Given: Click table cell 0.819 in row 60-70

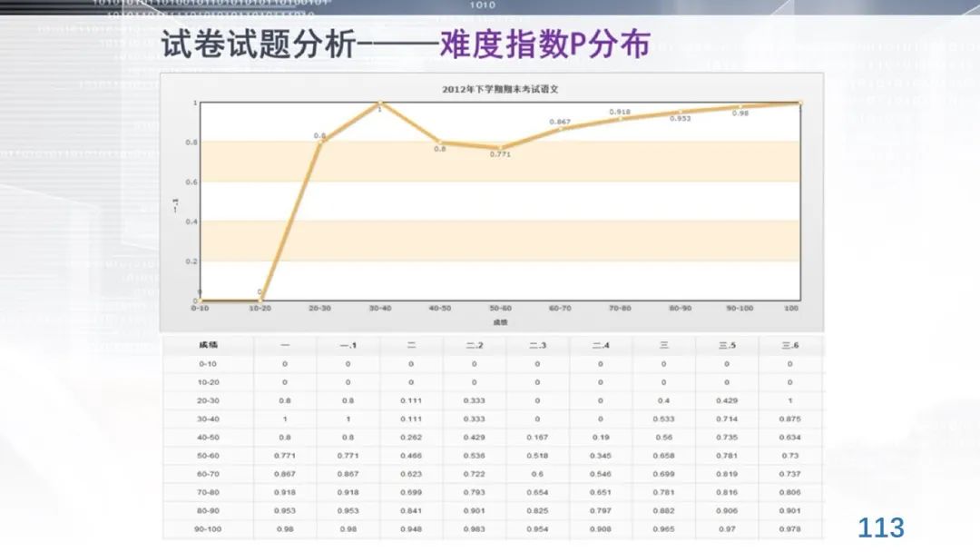Looking at the screenshot, I should coord(727,474).
